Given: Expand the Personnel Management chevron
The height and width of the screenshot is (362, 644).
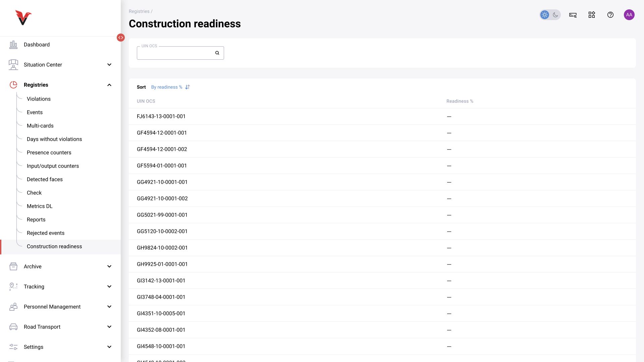Looking at the screenshot, I should (x=109, y=307).
